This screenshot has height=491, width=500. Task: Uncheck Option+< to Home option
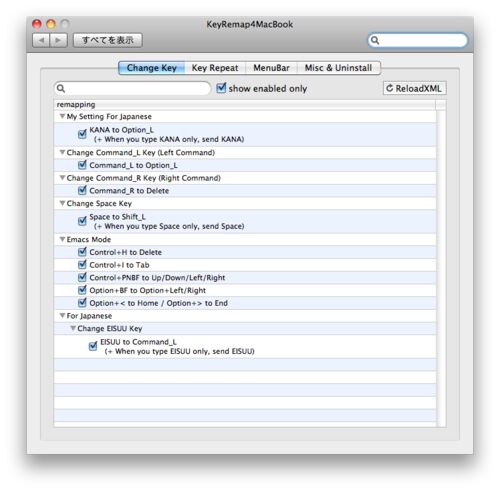[82, 303]
